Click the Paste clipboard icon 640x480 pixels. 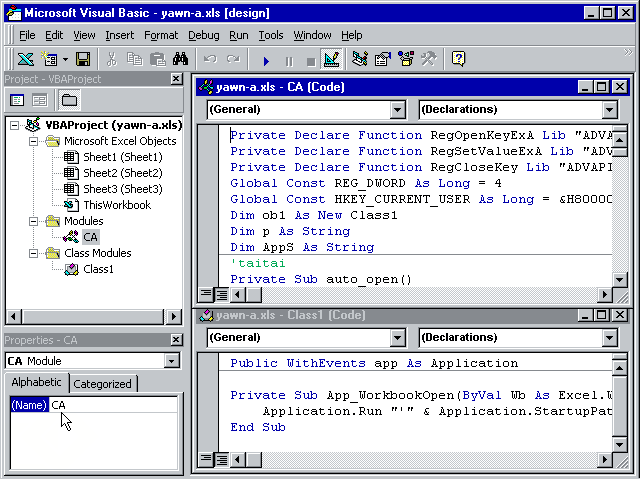(158, 60)
